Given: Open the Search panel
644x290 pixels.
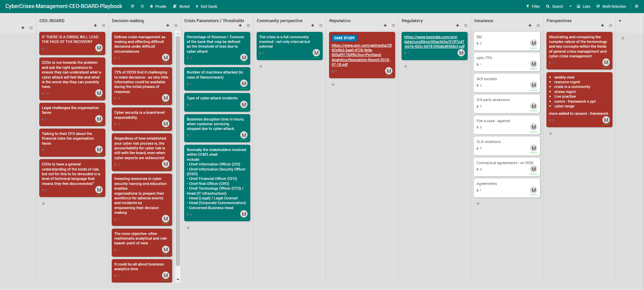Looking at the screenshot, I should pyautogui.click(x=554, y=6).
